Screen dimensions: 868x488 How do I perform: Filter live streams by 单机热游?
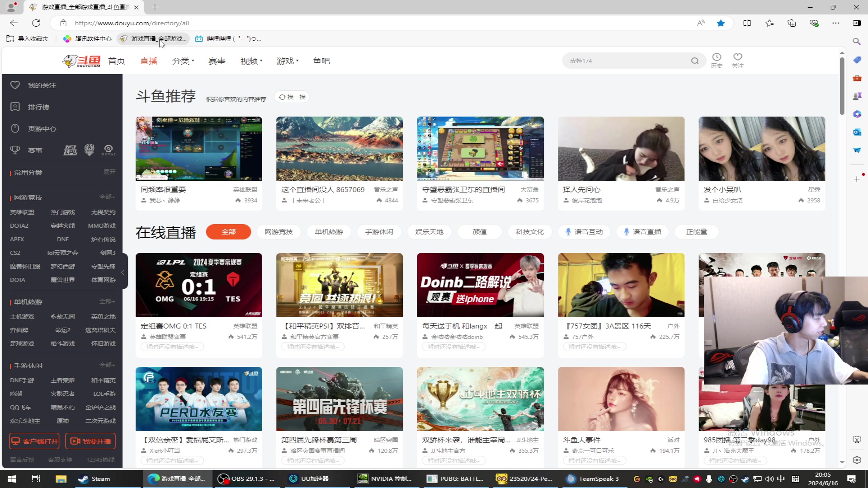pyautogui.click(x=329, y=232)
